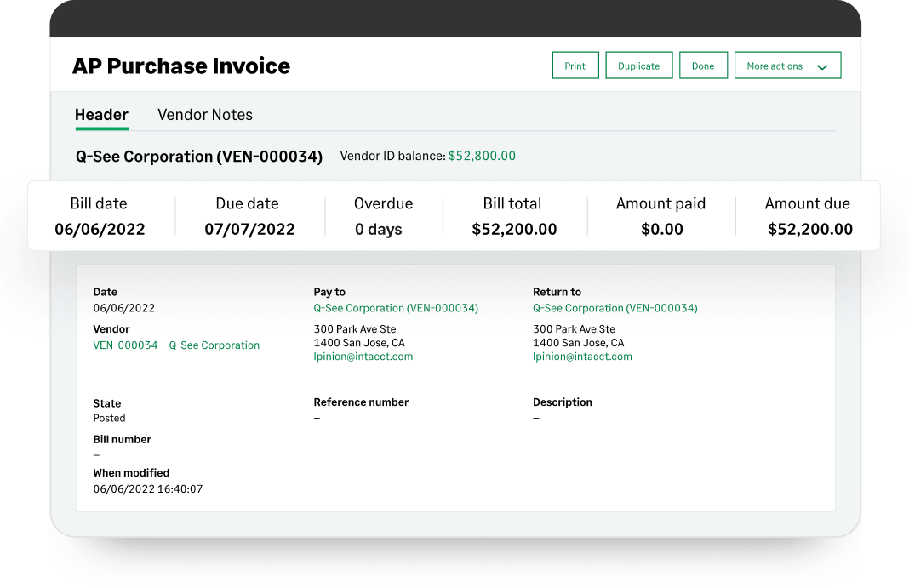The width and height of the screenshot is (909, 588).
Task: Click the Amount paid $0.00 value
Action: pyautogui.click(x=661, y=229)
